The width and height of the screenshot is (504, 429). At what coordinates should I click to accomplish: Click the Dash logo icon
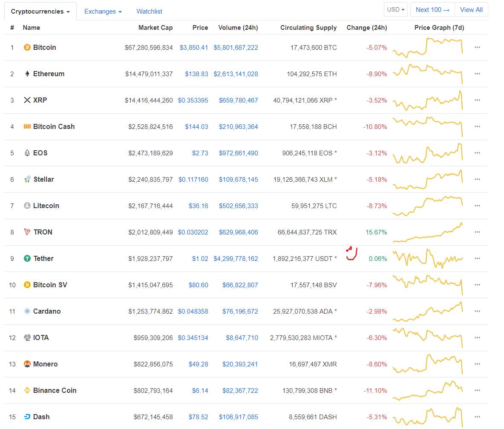tap(27, 417)
